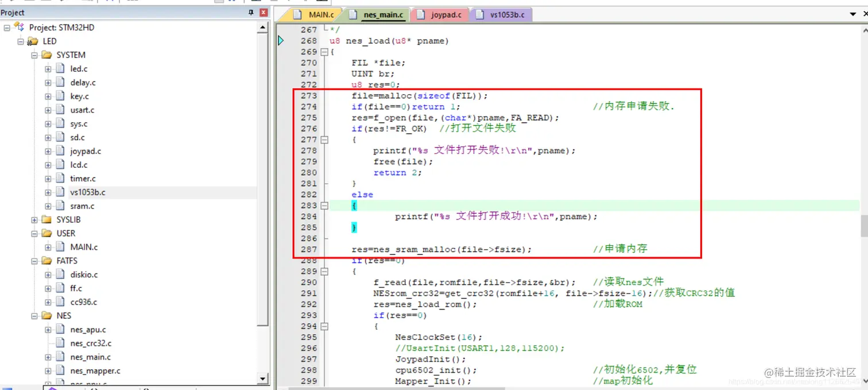Collapse code block at line 277

pyautogui.click(x=324, y=140)
